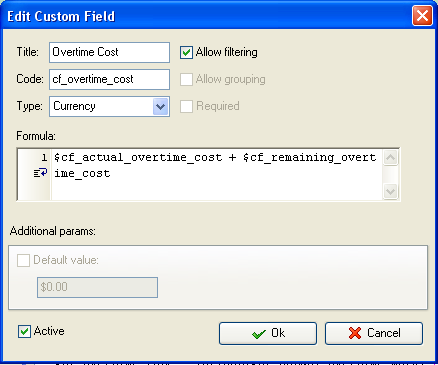The height and width of the screenshot is (365, 438).
Task: Click line number 1 in formula gutter
Action: pos(44,157)
